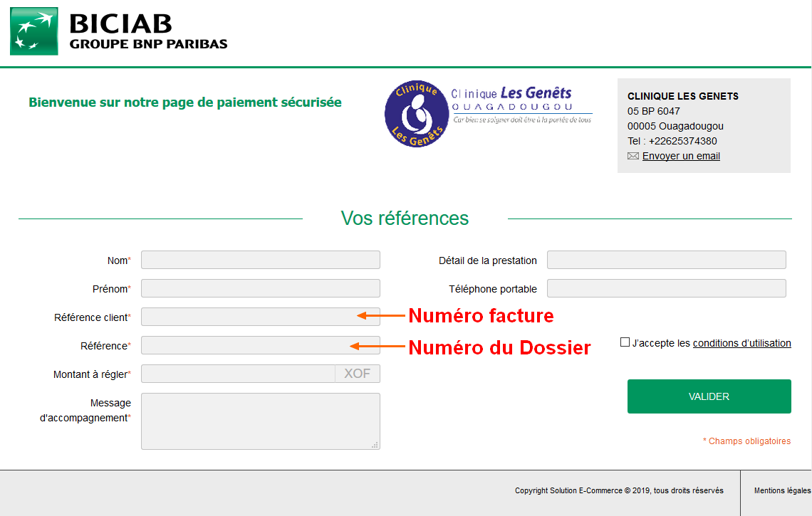812x516 pixels.
Task: Click the Nom input field
Action: 260,259
